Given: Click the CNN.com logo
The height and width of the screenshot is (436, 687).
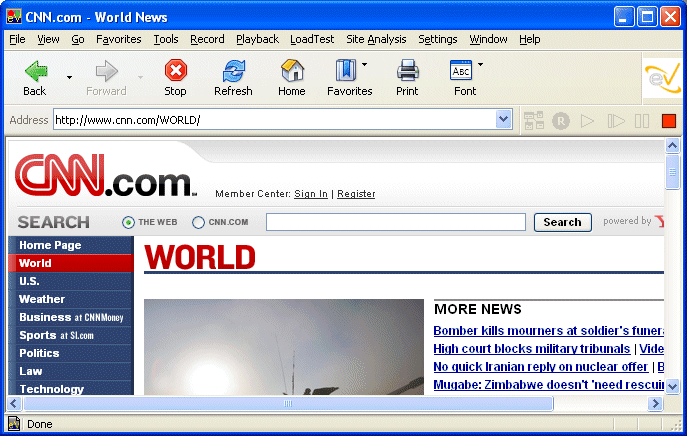Looking at the screenshot, I should click(x=106, y=174).
